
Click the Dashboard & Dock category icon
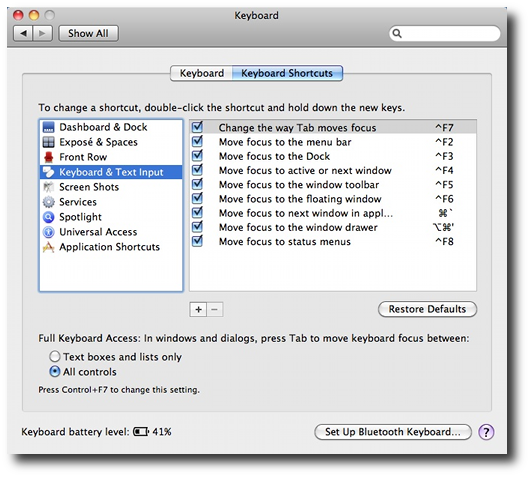coord(48,127)
